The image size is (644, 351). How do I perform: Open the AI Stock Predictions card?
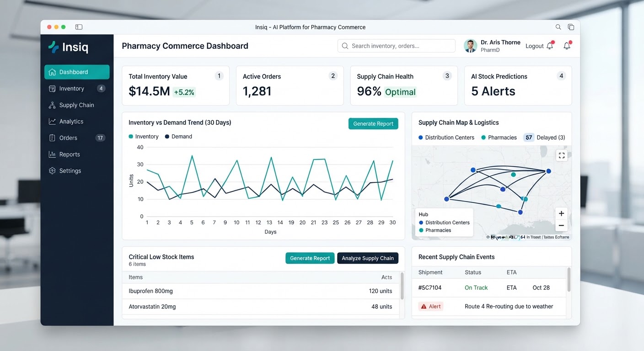pyautogui.click(x=518, y=85)
